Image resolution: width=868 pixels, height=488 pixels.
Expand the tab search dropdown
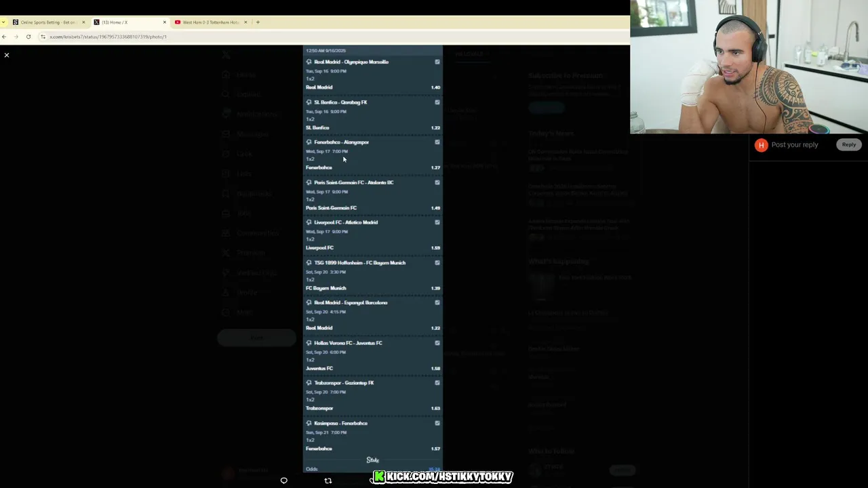3,22
